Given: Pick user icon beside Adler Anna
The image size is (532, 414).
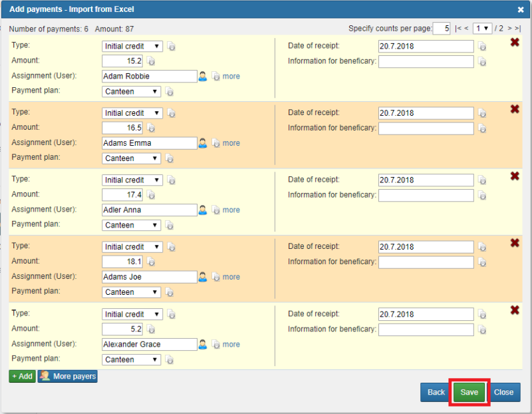Looking at the screenshot, I should [x=203, y=210].
